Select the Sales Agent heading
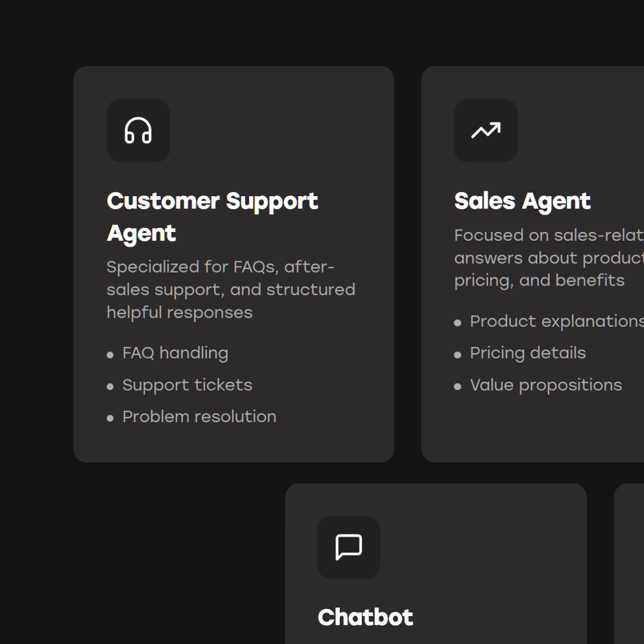This screenshot has height=644, width=644. (522, 202)
